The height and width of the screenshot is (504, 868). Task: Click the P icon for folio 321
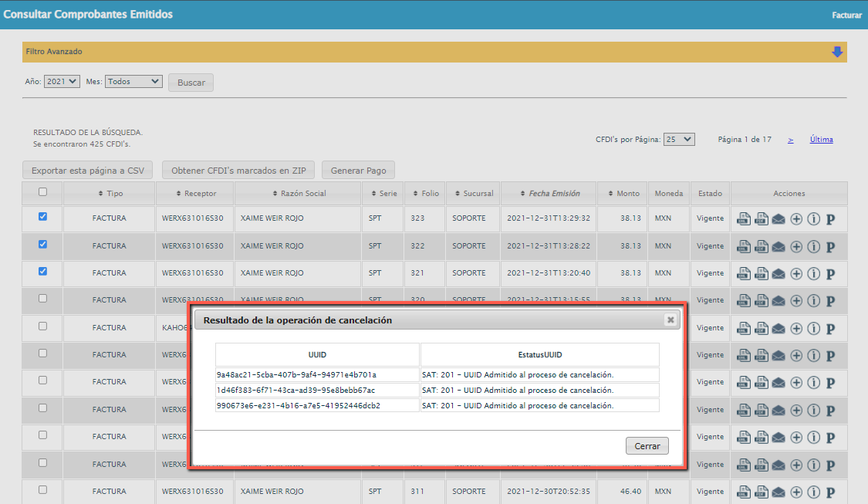click(x=831, y=274)
